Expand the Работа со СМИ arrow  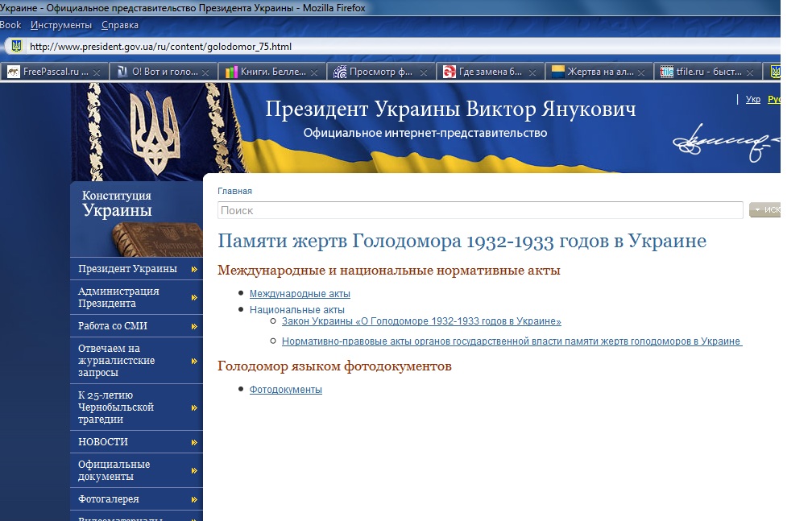[x=194, y=326]
